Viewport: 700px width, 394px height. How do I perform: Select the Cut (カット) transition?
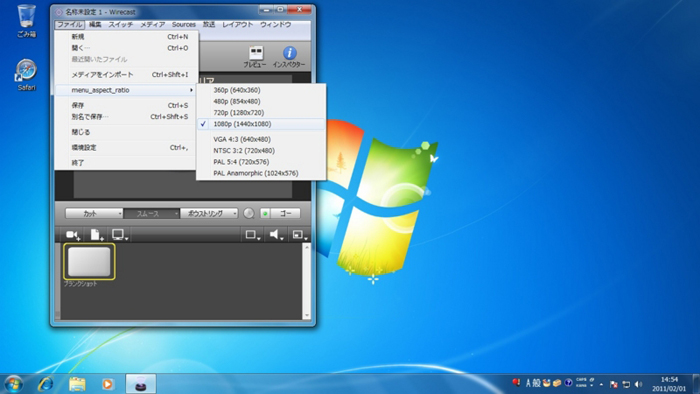(x=94, y=213)
